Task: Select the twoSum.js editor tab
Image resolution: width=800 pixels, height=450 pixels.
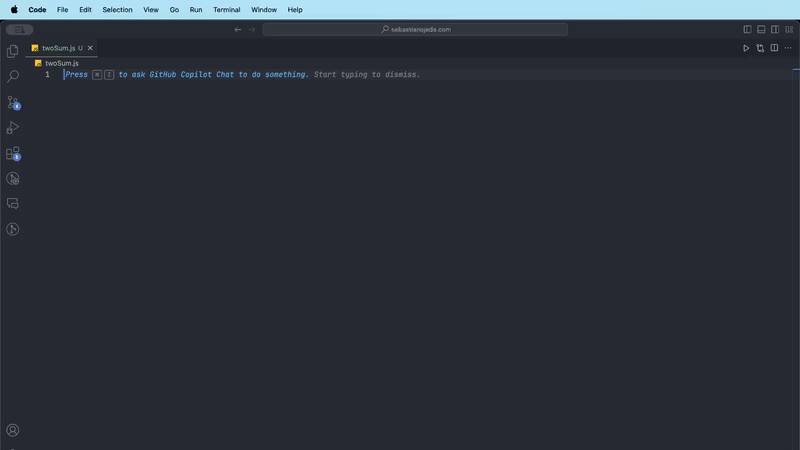Action: coord(58,48)
